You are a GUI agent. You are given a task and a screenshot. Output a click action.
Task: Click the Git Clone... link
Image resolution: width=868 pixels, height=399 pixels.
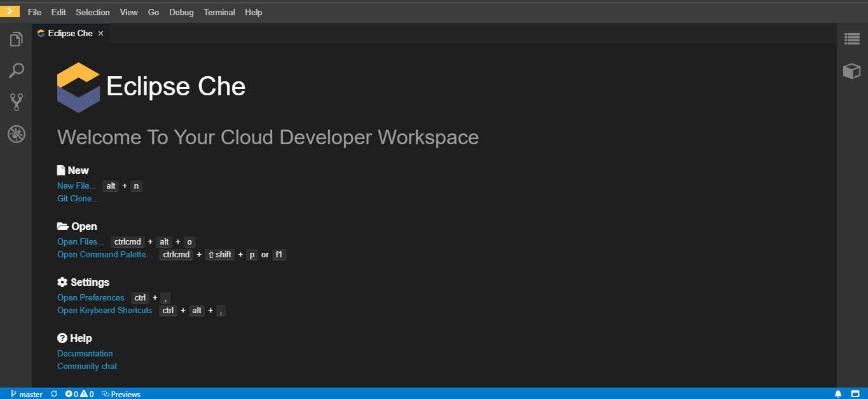(78, 198)
